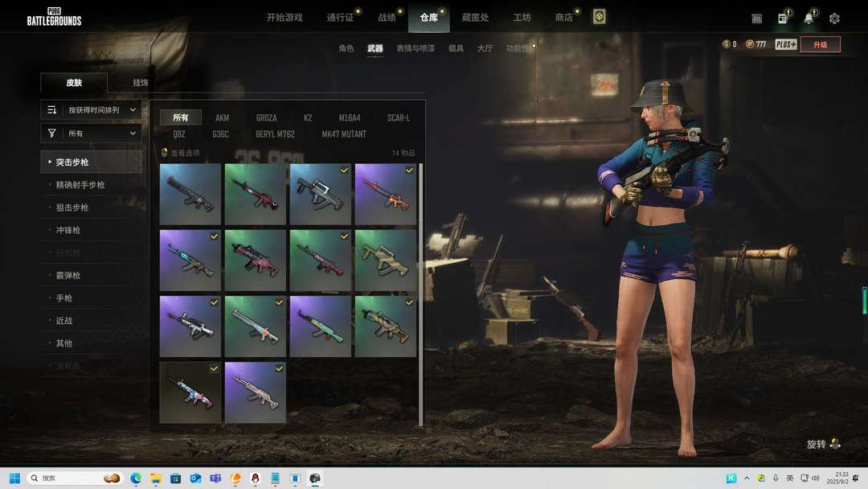The height and width of the screenshot is (489, 868).
Task: Filter skins by BERYL M762
Action: (275, 134)
